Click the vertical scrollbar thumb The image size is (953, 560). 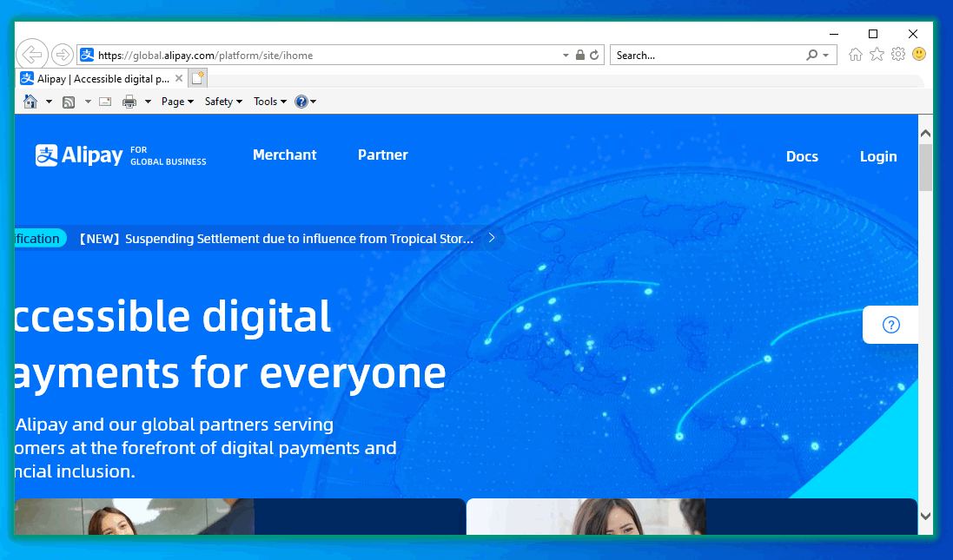coord(925,167)
